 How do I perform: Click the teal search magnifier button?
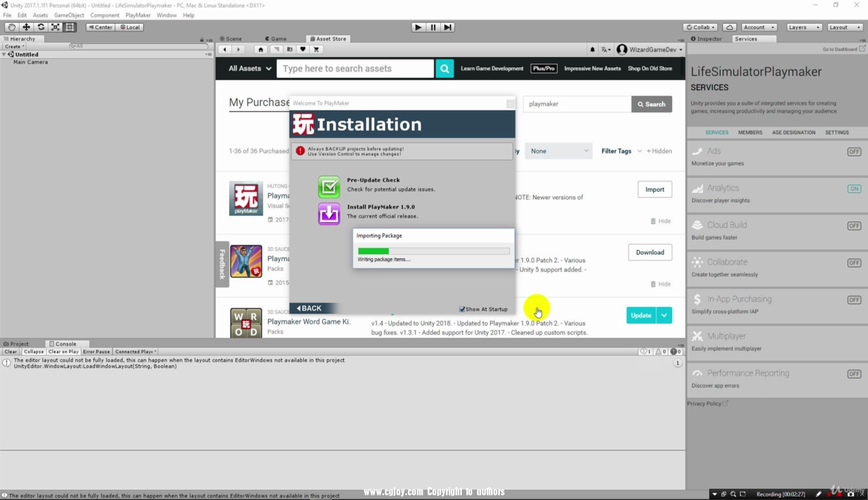[x=444, y=68]
